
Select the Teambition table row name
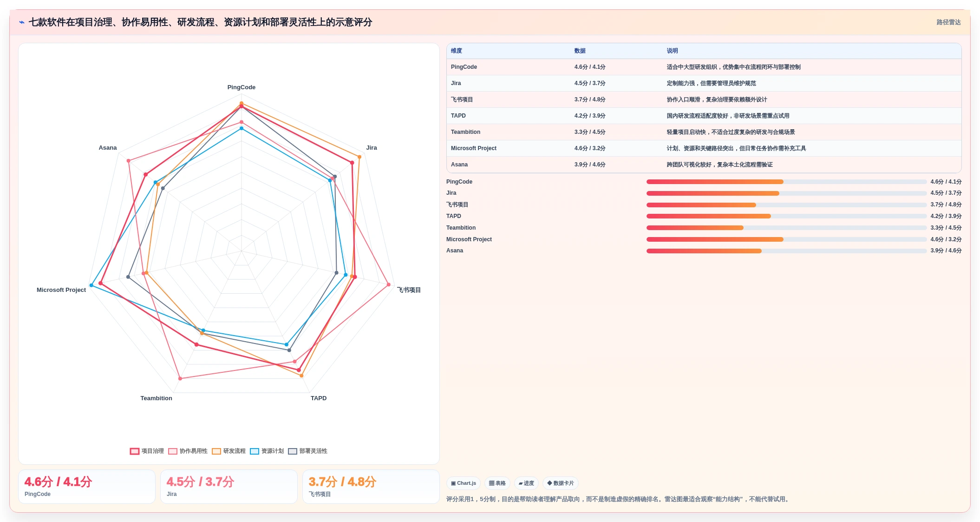point(466,132)
